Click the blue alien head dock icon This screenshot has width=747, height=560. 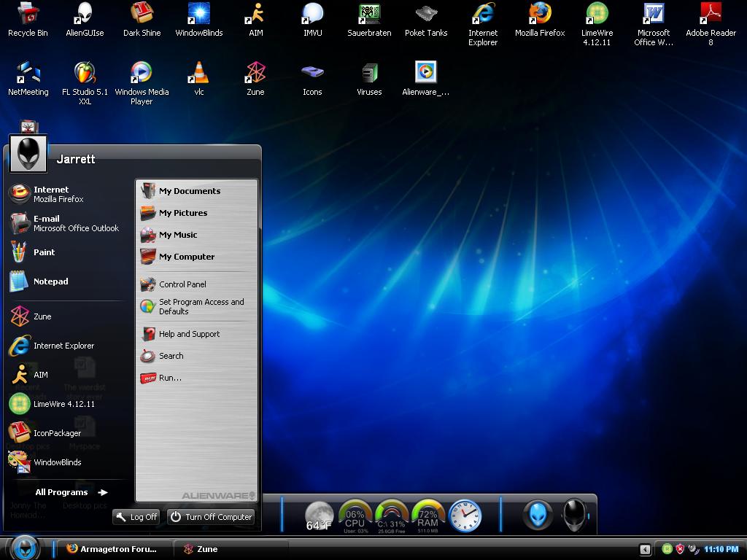pyautogui.click(x=538, y=516)
